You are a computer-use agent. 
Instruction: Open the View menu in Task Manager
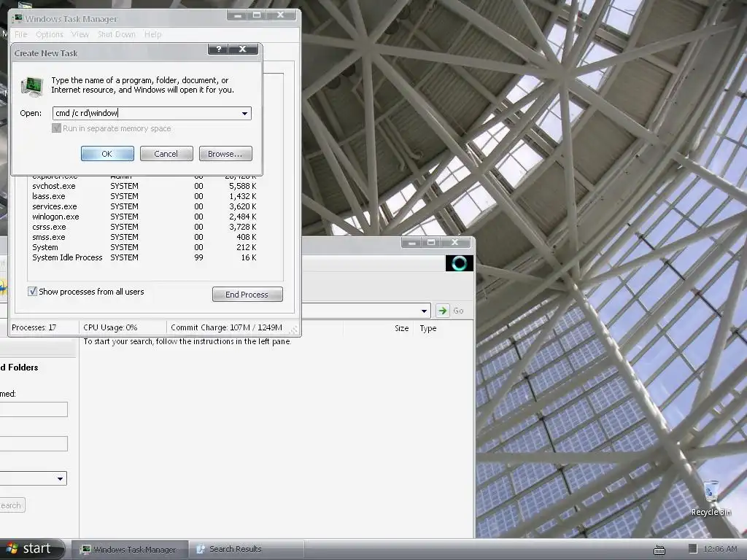[x=80, y=34]
